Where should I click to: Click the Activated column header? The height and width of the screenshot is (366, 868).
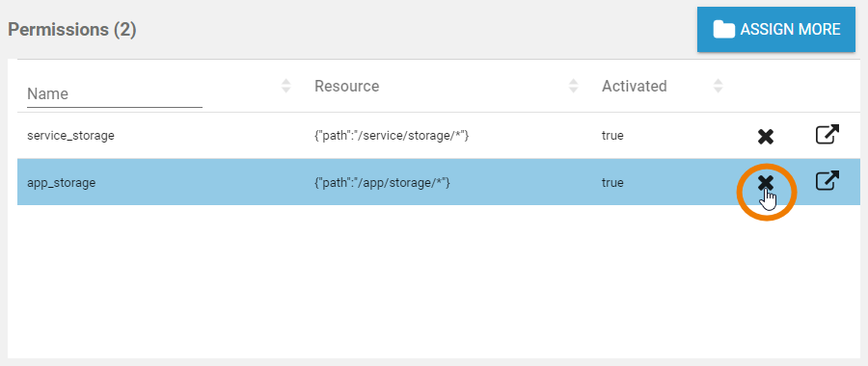(635, 87)
